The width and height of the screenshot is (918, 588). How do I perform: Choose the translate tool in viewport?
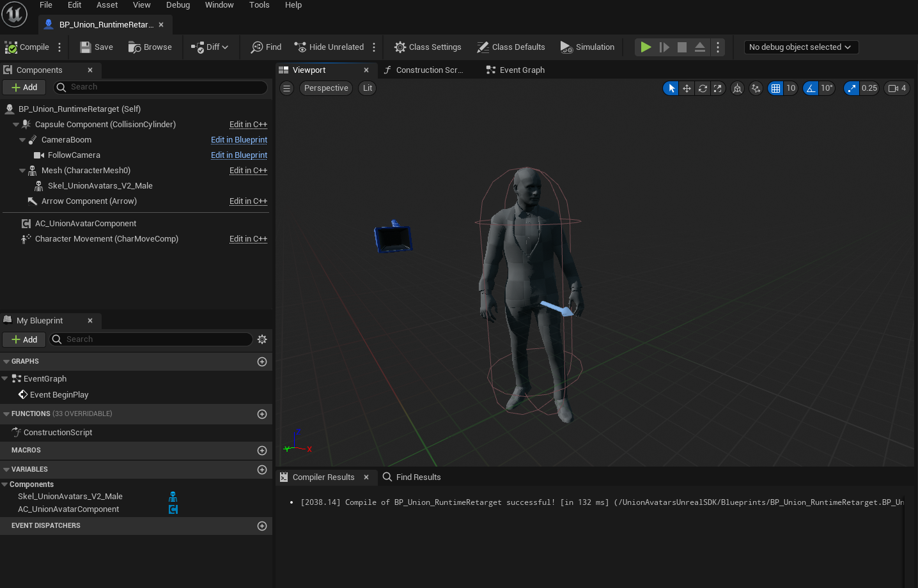pyautogui.click(x=687, y=88)
